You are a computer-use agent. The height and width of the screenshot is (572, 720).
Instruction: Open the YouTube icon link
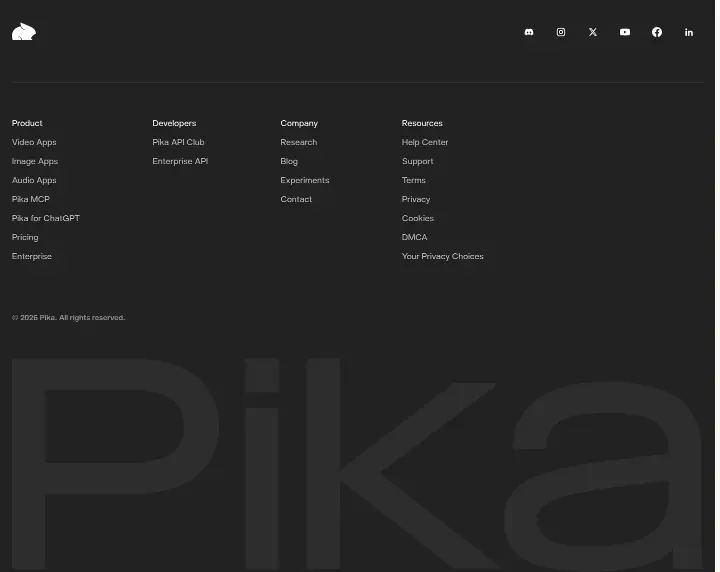(x=625, y=32)
